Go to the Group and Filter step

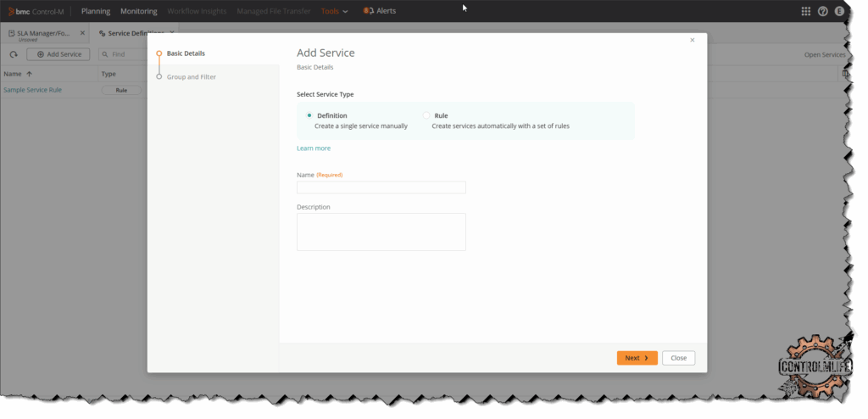pyautogui.click(x=191, y=77)
